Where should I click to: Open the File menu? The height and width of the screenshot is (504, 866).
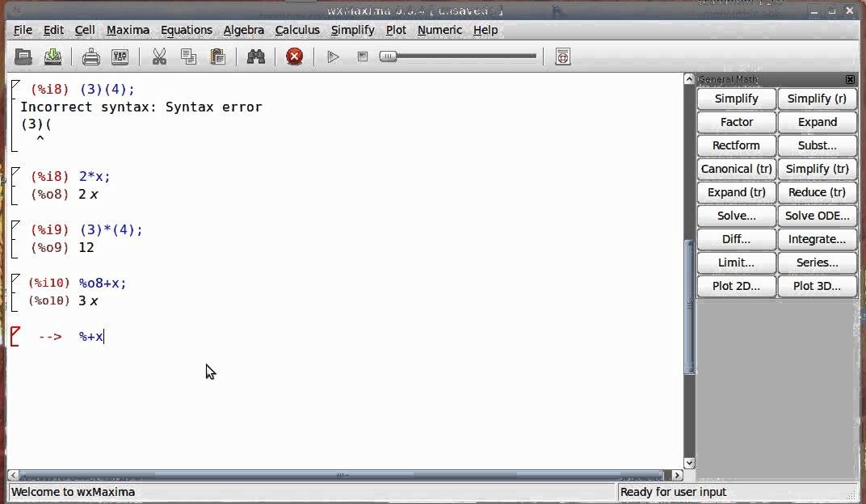tap(23, 30)
